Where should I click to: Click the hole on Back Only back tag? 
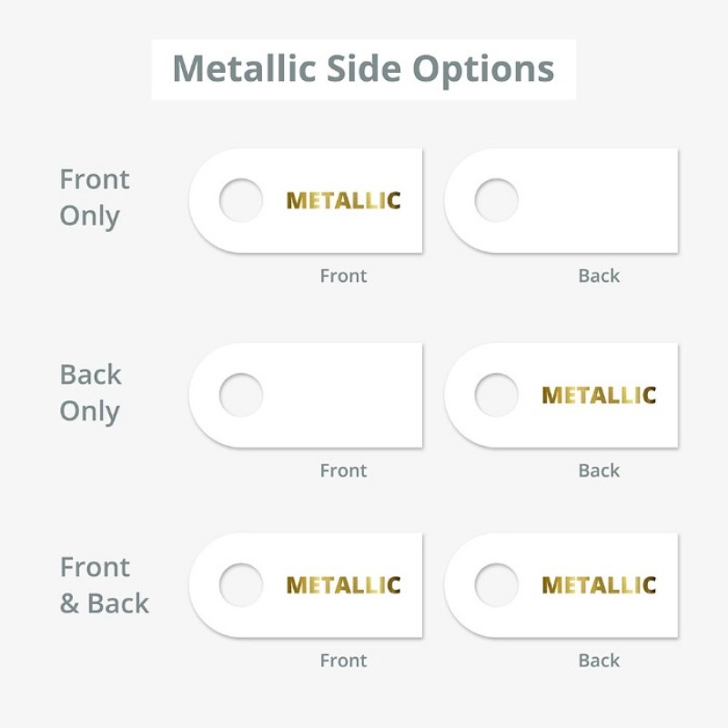pos(497,395)
